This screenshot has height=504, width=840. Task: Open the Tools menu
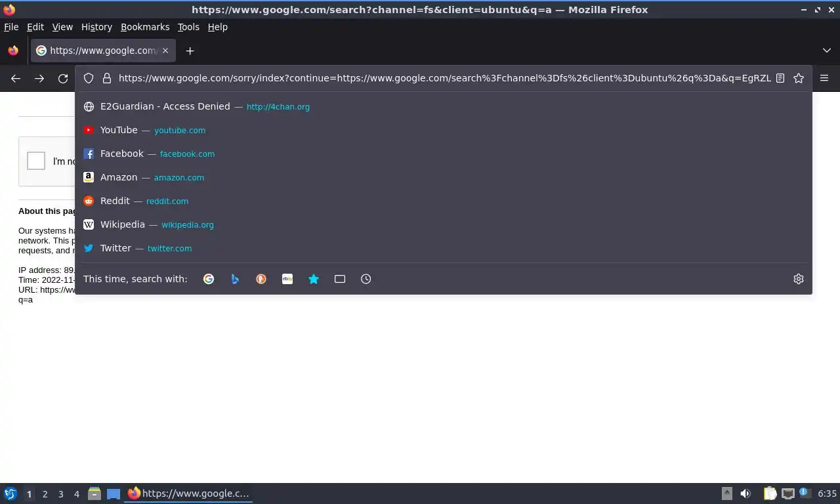point(188,27)
